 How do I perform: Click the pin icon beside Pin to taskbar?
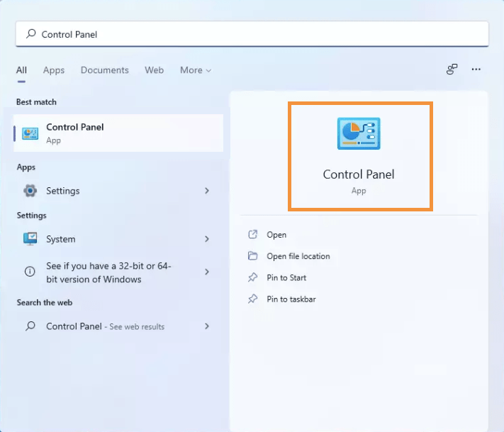pyautogui.click(x=252, y=299)
